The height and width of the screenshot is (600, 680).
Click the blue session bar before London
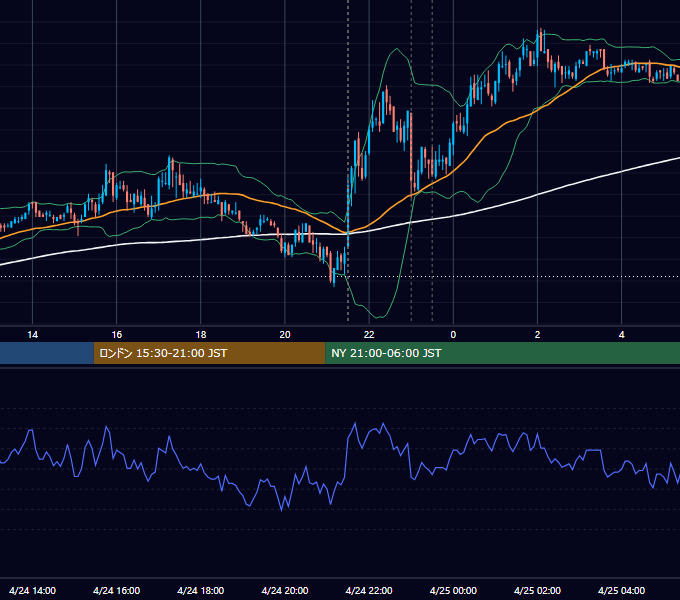point(47,353)
